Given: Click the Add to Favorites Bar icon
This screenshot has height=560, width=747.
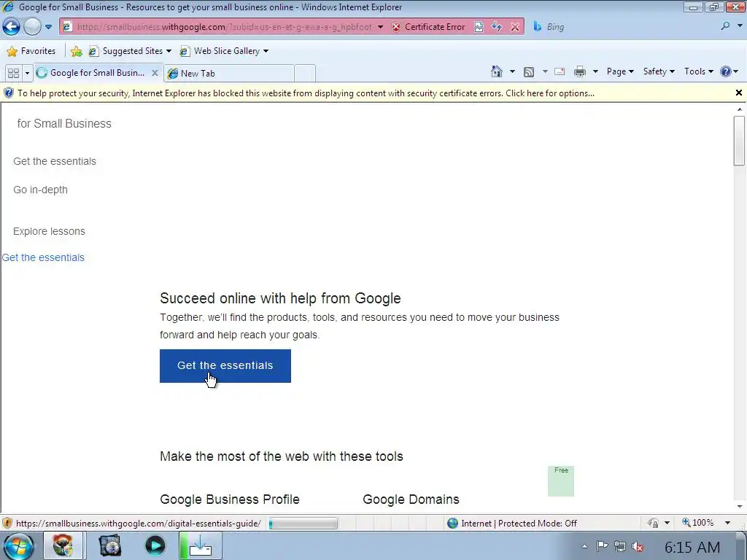Looking at the screenshot, I should coord(76,51).
